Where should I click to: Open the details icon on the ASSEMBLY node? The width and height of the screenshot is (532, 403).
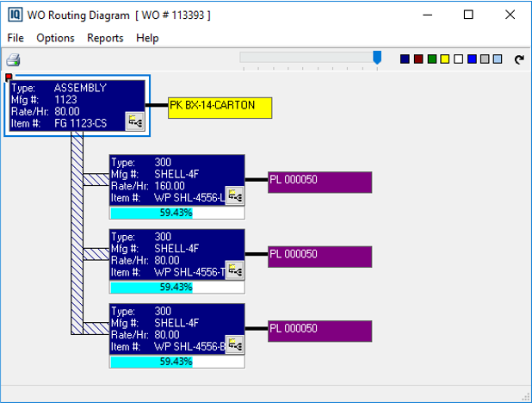pos(135,121)
